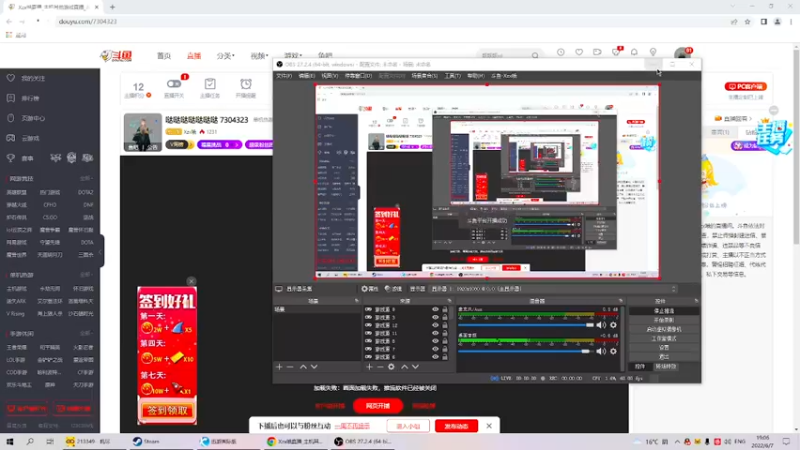Expand 全部 of the first sidebar game category
The image size is (800, 450).
pos(86,179)
